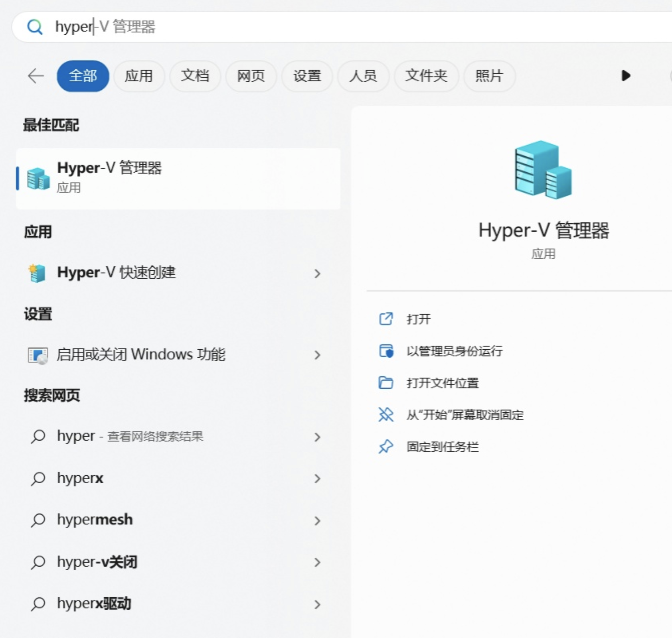Viewport: 672px width, 638px height.
Task: Open Hyper-V 快速创建 app result
Action: 178,273
